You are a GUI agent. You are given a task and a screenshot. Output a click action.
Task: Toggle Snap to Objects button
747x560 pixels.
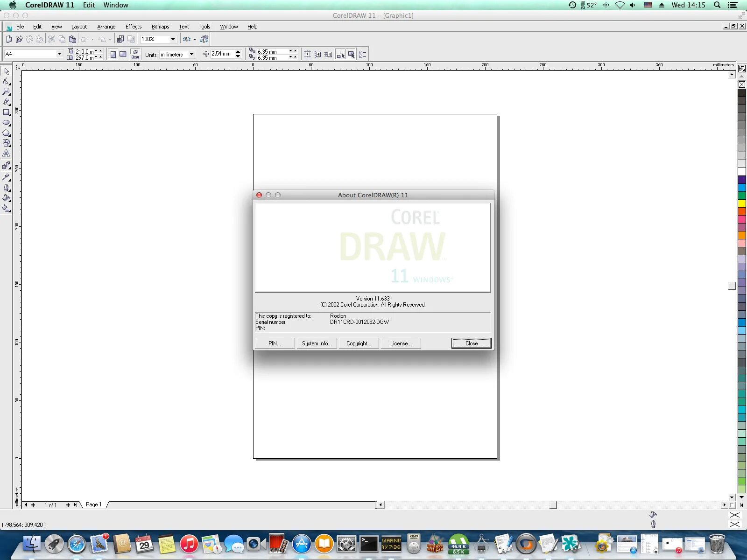tap(329, 54)
